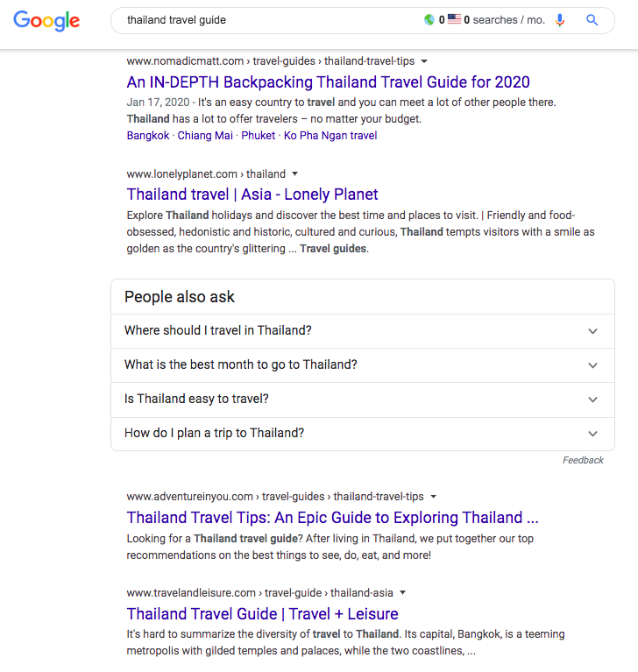Click the Feedback link
The image size is (638, 672).
(583, 460)
